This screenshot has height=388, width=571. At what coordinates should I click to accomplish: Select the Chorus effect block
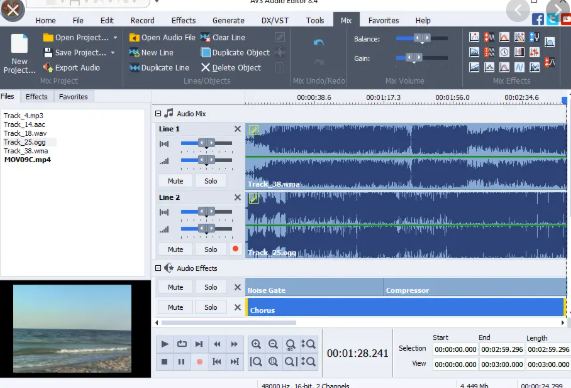(x=405, y=307)
